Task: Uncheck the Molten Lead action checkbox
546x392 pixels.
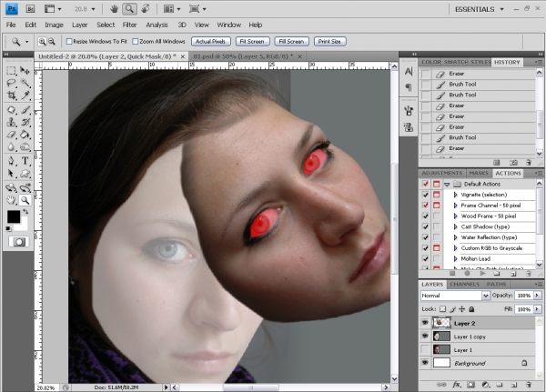Action: point(425,258)
